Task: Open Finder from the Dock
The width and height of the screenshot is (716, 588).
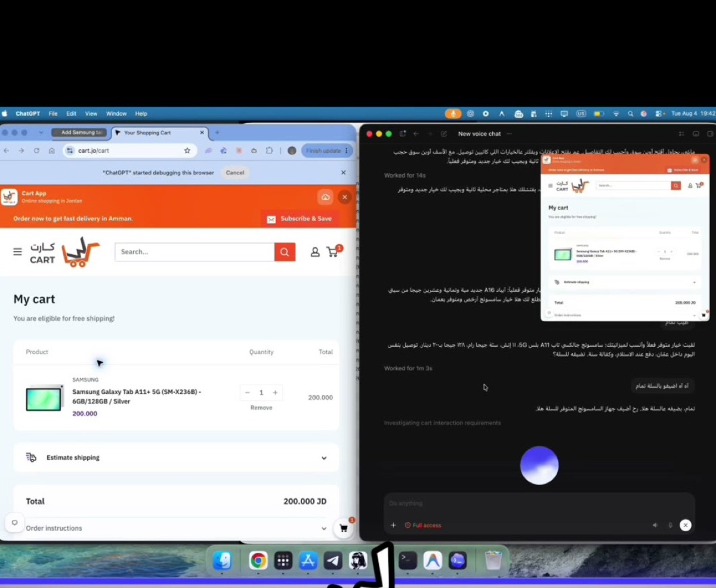Action: 222,560
